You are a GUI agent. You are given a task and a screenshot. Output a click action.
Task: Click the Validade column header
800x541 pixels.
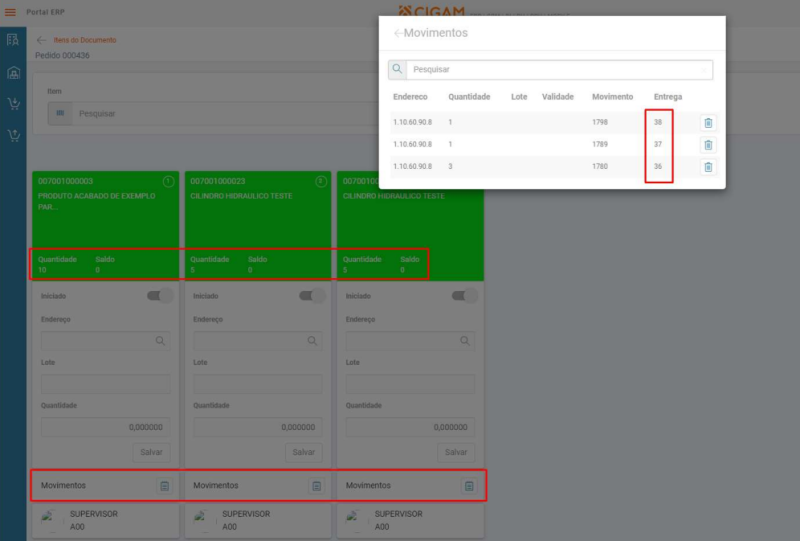(x=558, y=97)
